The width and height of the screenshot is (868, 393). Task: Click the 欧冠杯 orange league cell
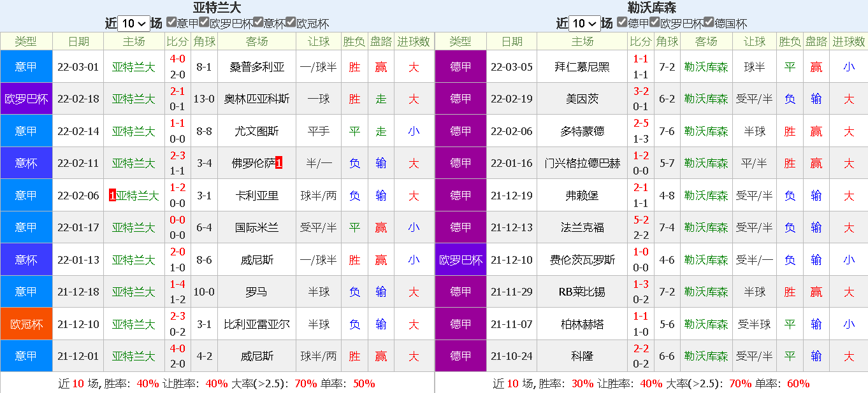26,324
